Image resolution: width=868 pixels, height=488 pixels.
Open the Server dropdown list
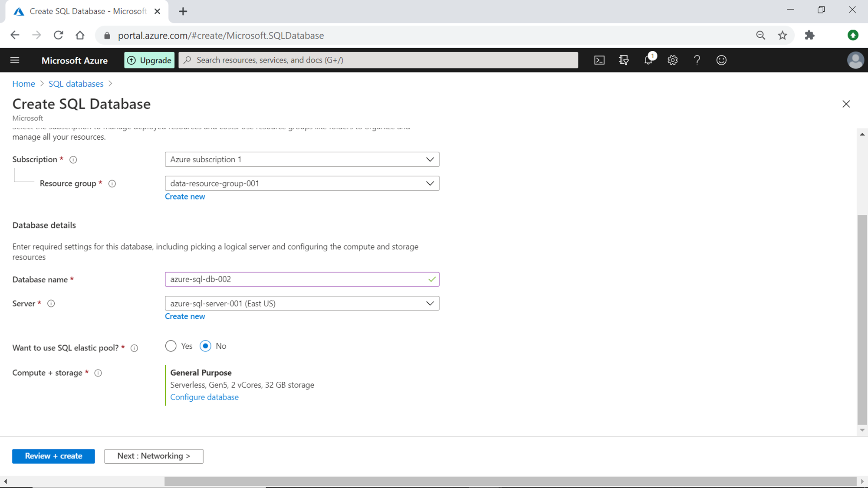[x=302, y=303]
